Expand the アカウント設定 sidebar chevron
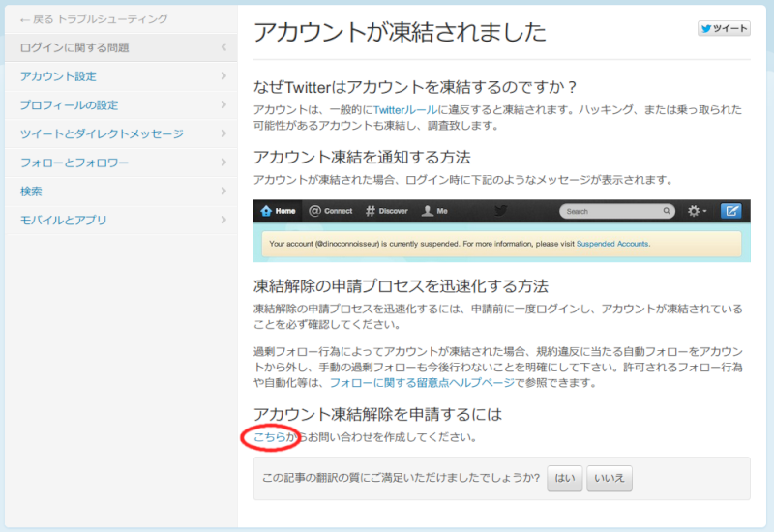Viewport: 774px width, 532px height. [x=223, y=76]
